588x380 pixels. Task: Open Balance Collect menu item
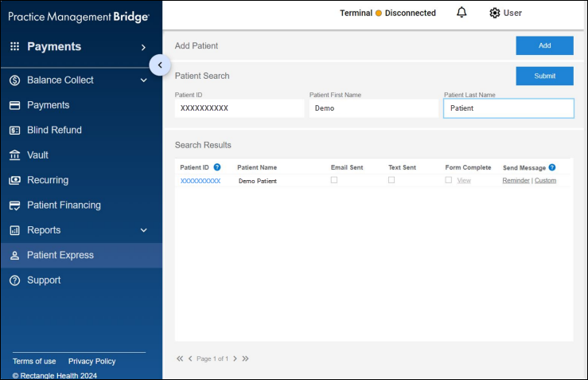tap(60, 80)
